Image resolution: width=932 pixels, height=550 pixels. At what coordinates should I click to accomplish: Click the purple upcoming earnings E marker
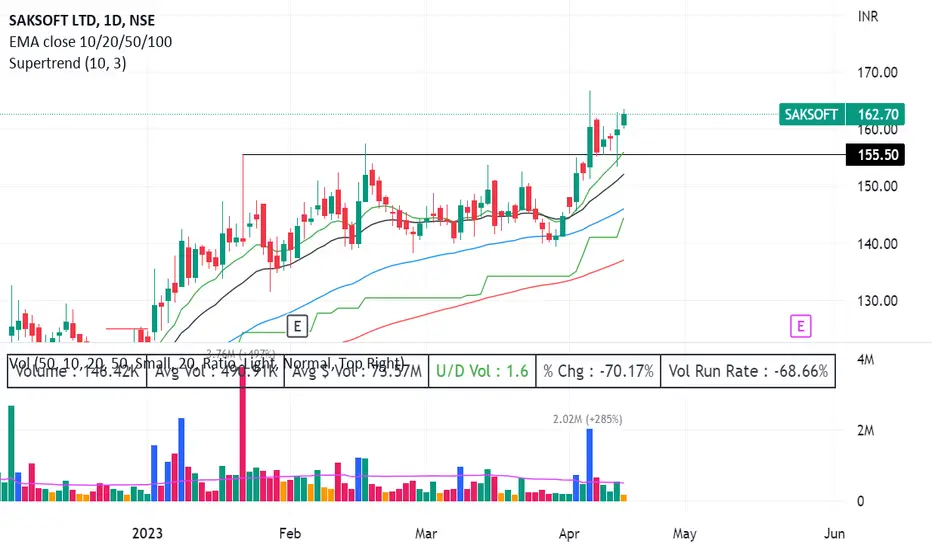[x=801, y=326]
